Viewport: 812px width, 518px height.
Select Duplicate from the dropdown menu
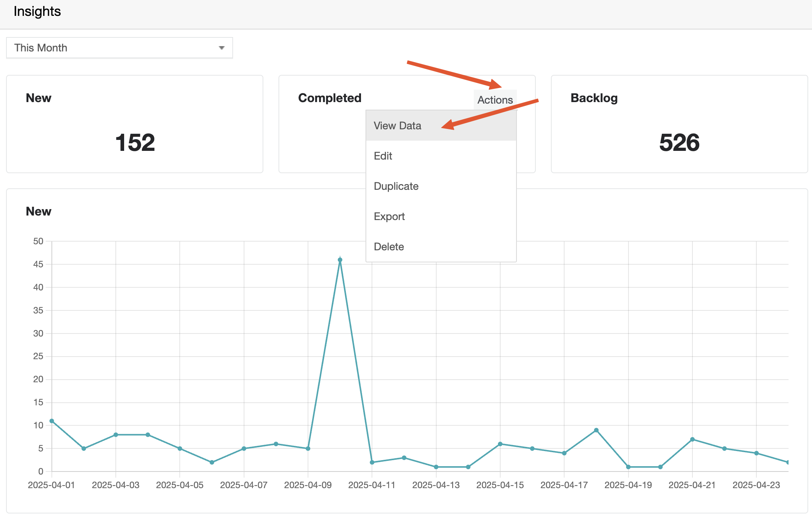396,186
